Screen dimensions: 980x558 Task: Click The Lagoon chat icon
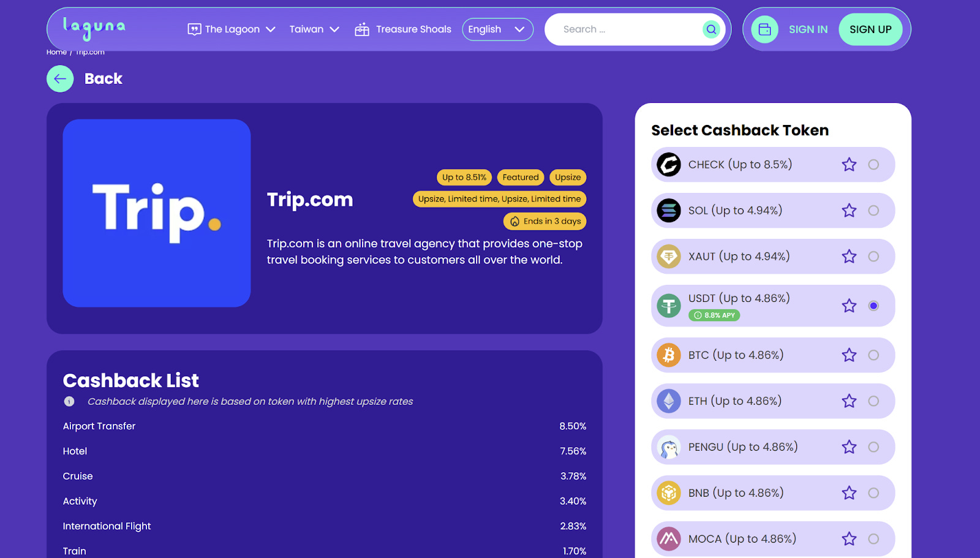click(x=194, y=29)
